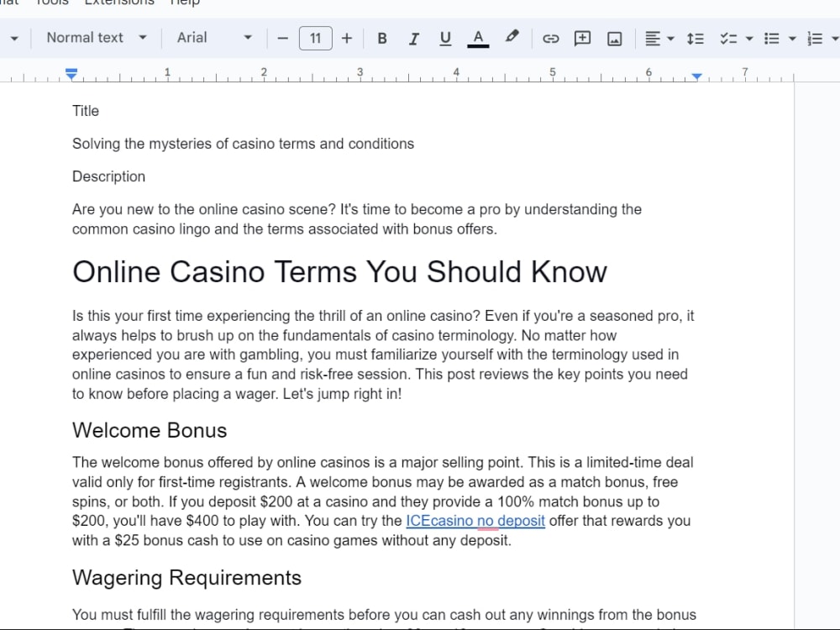Click the insert image icon
This screenshot has height=630, width=840.
(x=615, y=39)
